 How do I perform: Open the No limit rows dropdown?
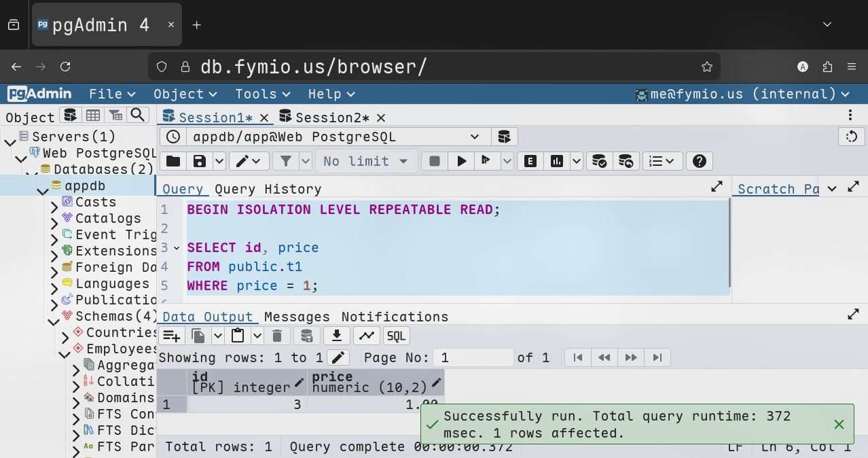(x=366, y=161)
